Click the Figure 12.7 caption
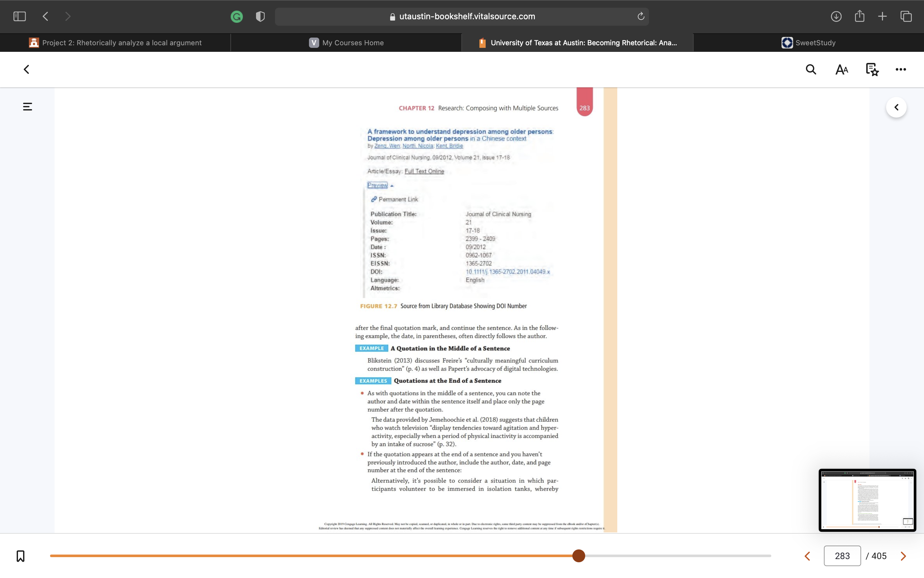The height and width of the screenshot is (578, 924). tap(443, 306)
